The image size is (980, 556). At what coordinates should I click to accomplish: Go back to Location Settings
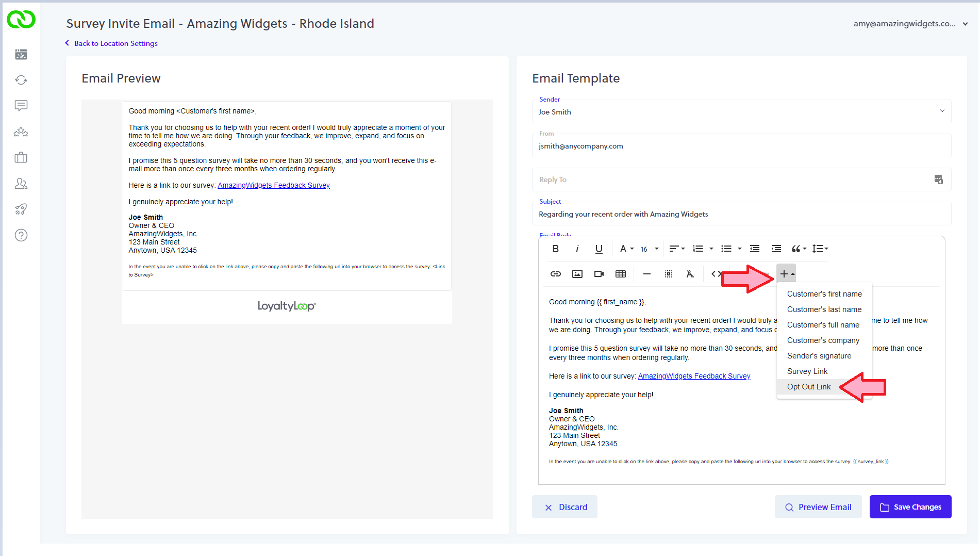[111, 43]
